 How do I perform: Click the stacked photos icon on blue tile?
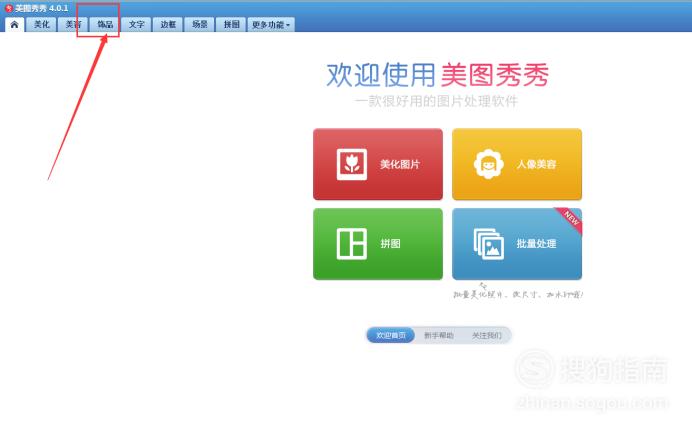[x=489, y=244]
